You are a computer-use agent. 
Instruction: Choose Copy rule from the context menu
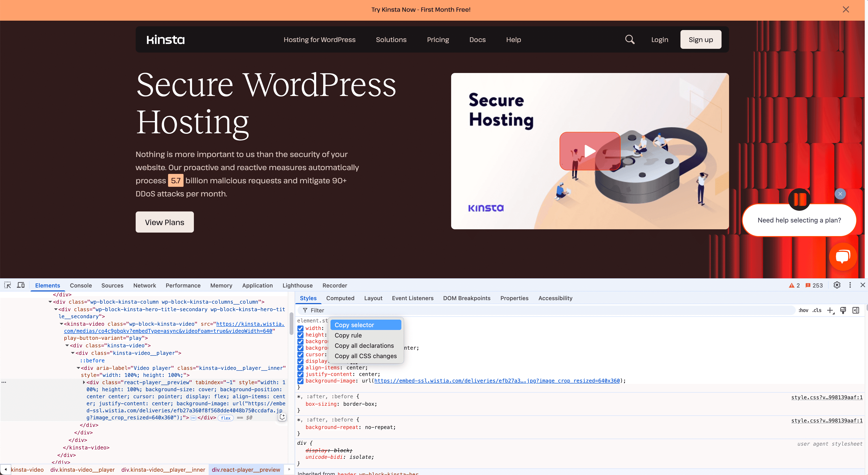pos(348,335)
